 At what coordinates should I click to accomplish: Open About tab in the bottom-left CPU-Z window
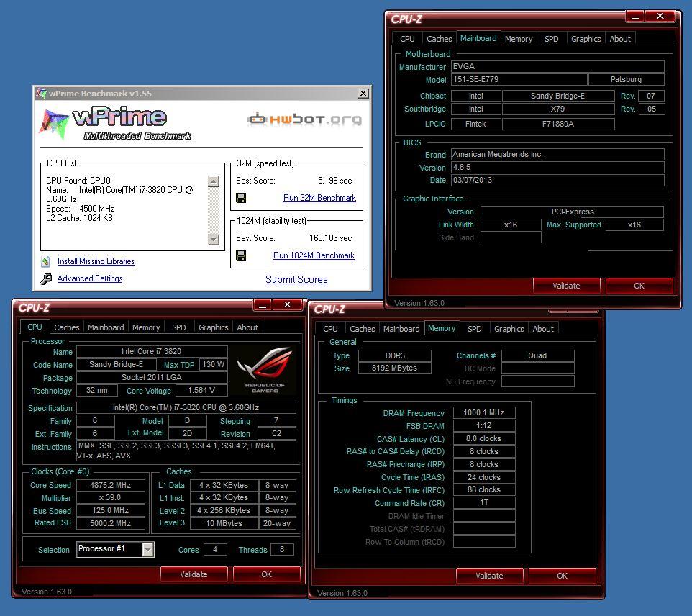(x=247, y=327)
